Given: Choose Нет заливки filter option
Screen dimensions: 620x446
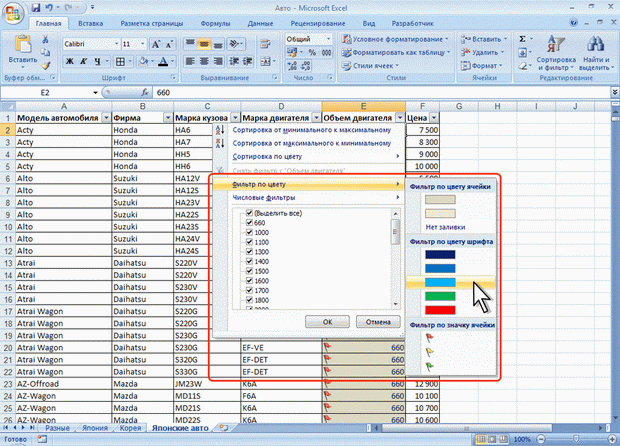Looking at the screenshot, I should 445,227.
